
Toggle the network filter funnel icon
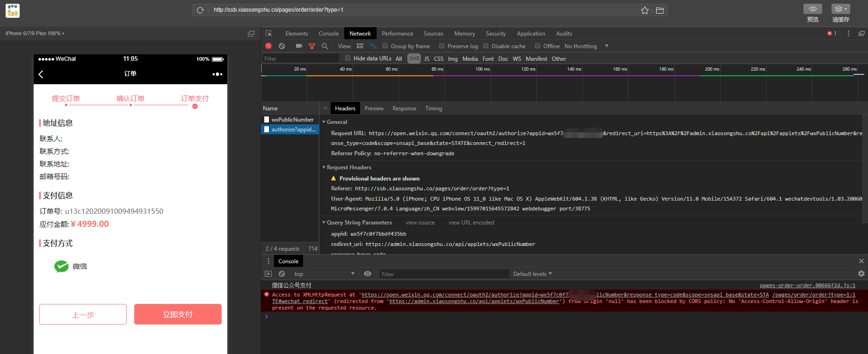click(x=312, y=46)
